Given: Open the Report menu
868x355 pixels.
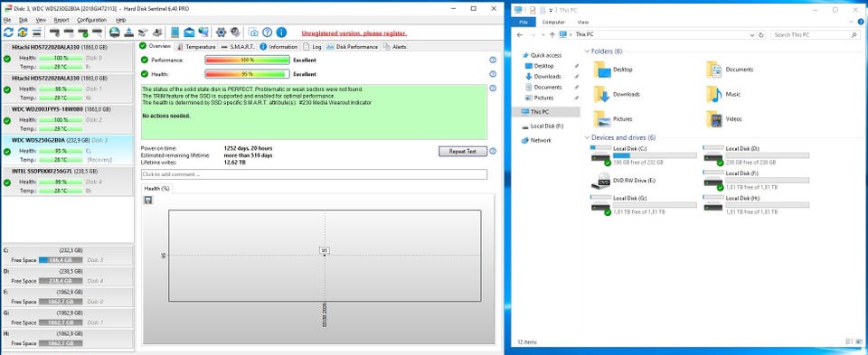Looking at the screenshot, I should (x=61, y=20).
